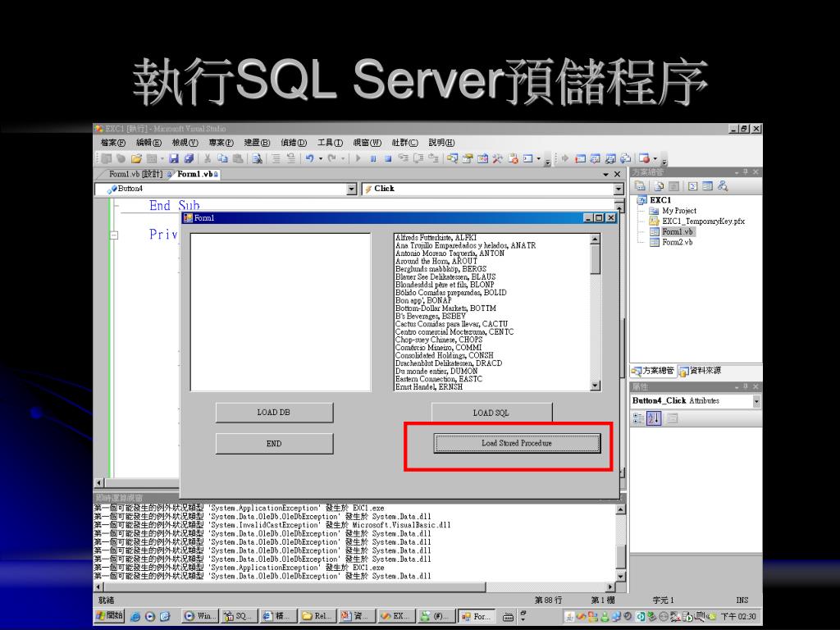This screenshot has height=630, width=840.
Task: Redo action using the toolbar arrow
Action: 332,158
